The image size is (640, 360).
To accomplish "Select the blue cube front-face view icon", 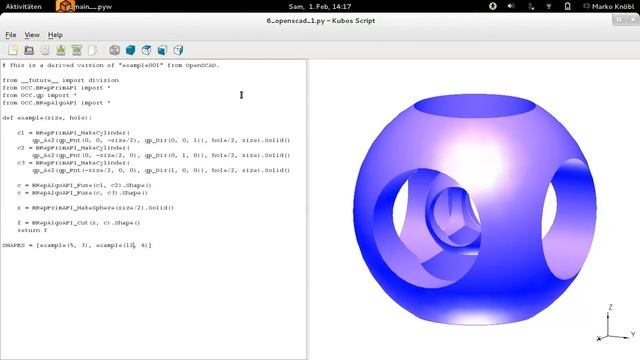I will tap(162, 50).
